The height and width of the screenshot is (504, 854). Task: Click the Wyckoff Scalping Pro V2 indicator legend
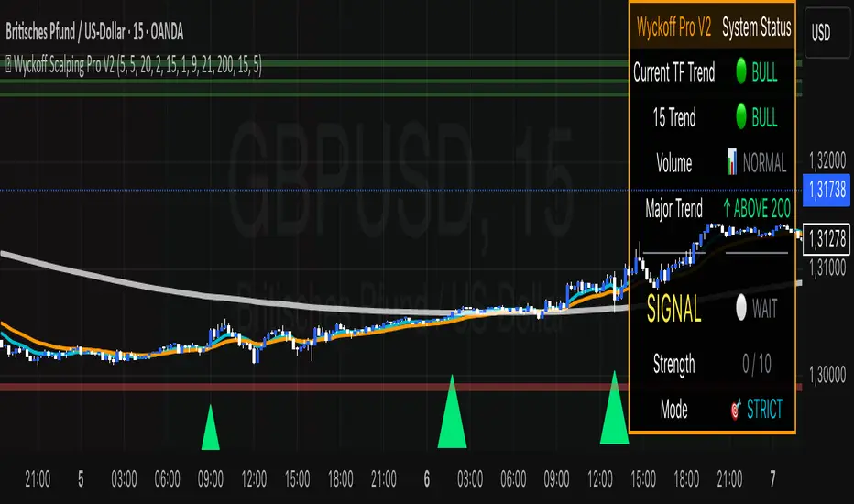(x=134, y=65)
